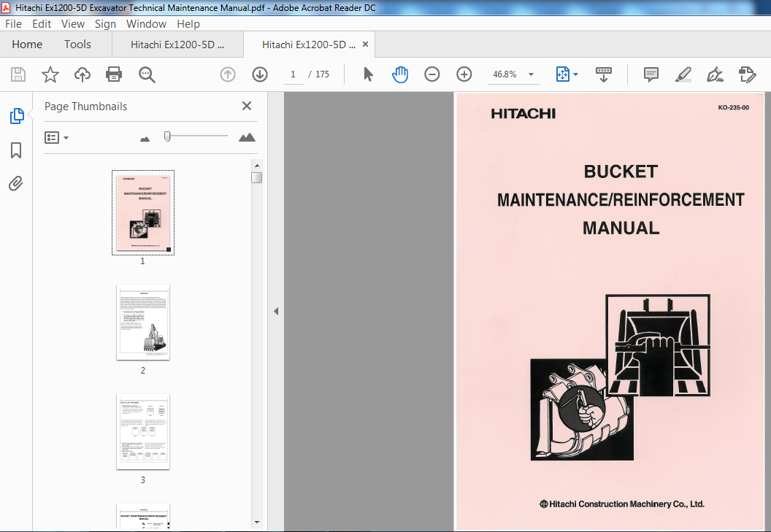Screen dimensions: 771x532
Task: Open Page Thumbnails sidebar icon
Action: tap(17, 116)
